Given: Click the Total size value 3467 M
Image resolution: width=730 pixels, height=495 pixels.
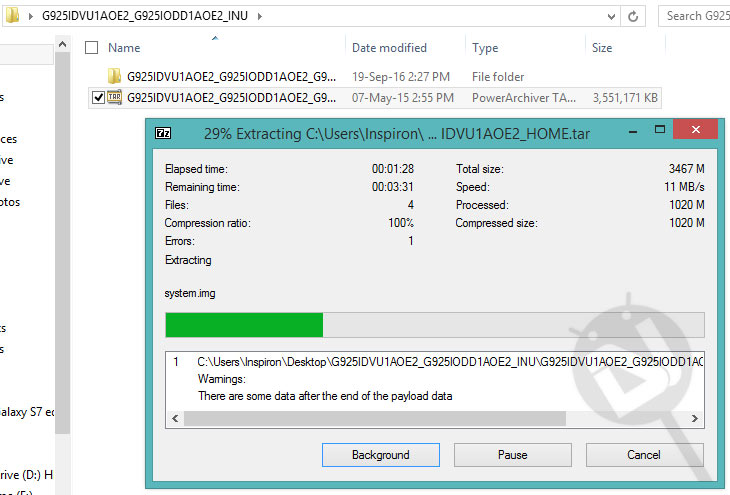Looking at the screenshot, I should coord(686,169).
